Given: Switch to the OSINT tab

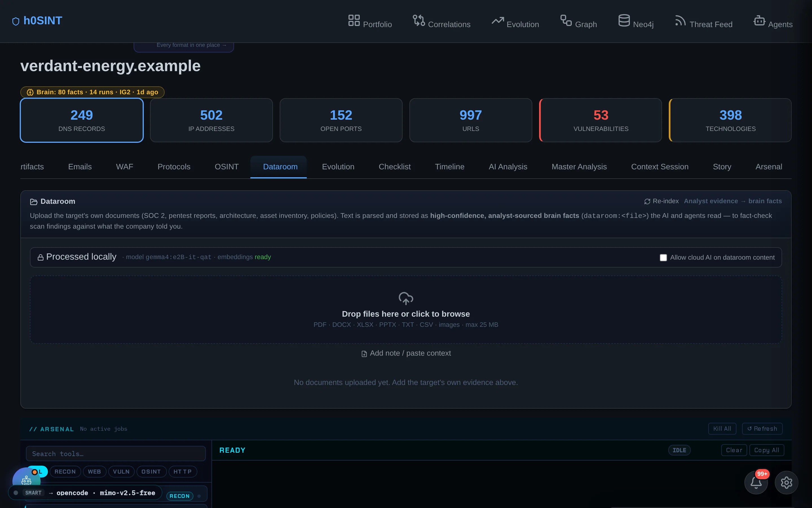Looking at the screenshot, I should pyautogui.click(x=226, y=167).
